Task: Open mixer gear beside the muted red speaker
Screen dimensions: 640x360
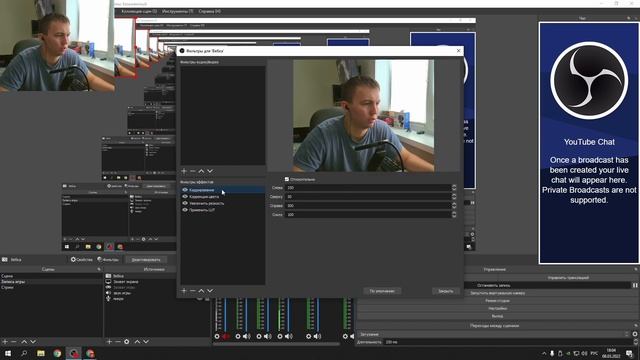Action: tap(217, 336)
